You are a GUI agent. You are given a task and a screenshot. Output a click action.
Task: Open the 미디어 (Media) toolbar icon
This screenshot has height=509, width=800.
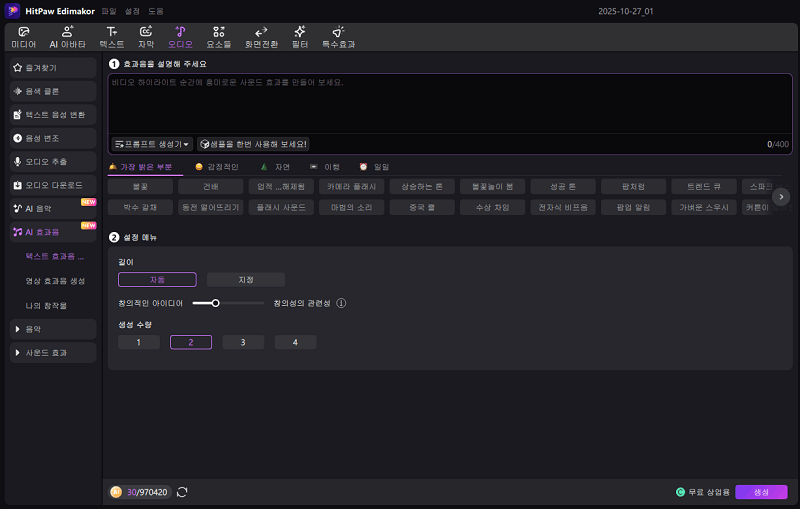coord(23,37)
